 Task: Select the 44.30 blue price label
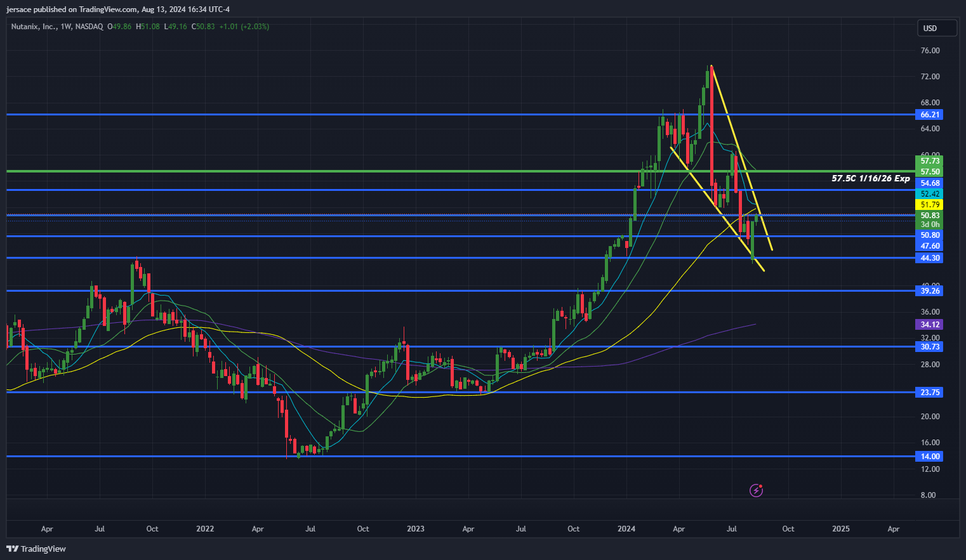click(930, 258)
